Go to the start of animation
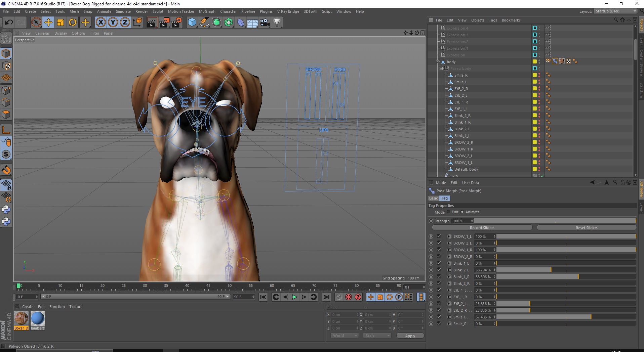 [x=263, y=297]
